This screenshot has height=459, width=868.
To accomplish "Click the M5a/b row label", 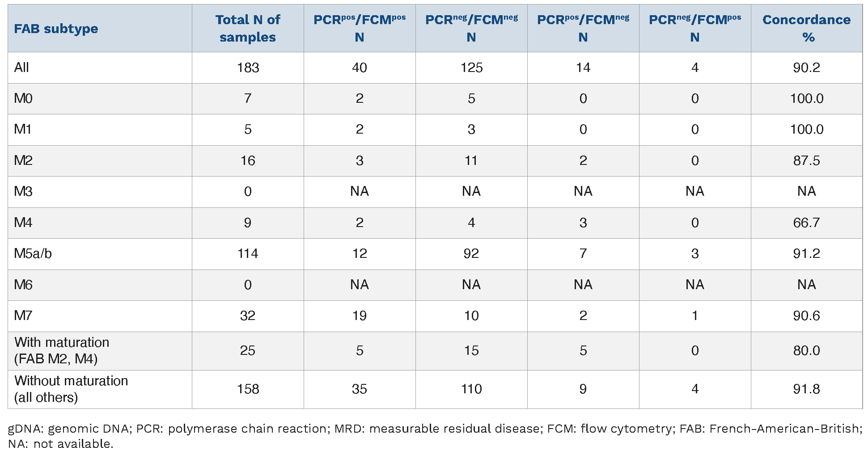I will (33, 253).
